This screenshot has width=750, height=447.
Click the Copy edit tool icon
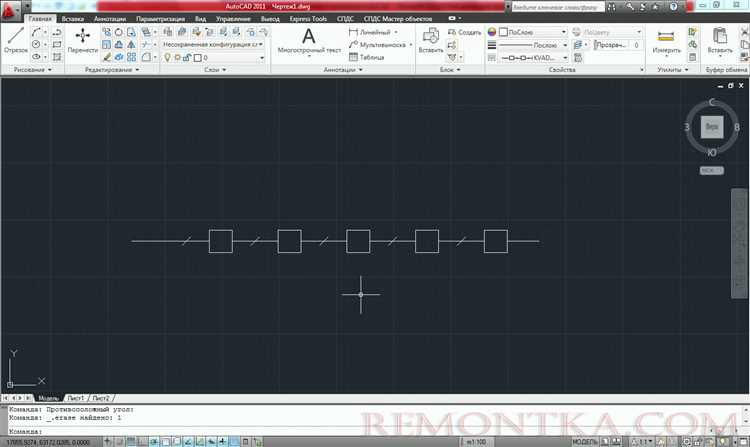coord(107,32)
